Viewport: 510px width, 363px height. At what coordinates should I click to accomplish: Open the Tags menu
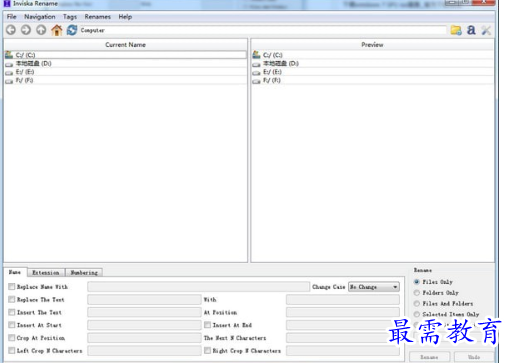point(70,17)
